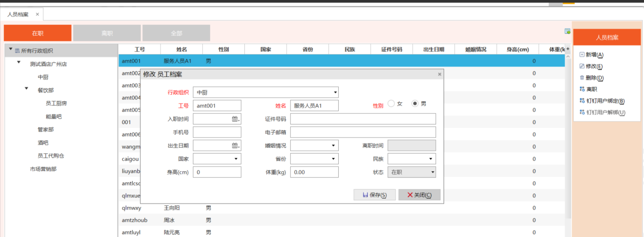Open the 入职时间 calendar picker
The width and height of the screenshot is (644, 237).
(235, 119)
